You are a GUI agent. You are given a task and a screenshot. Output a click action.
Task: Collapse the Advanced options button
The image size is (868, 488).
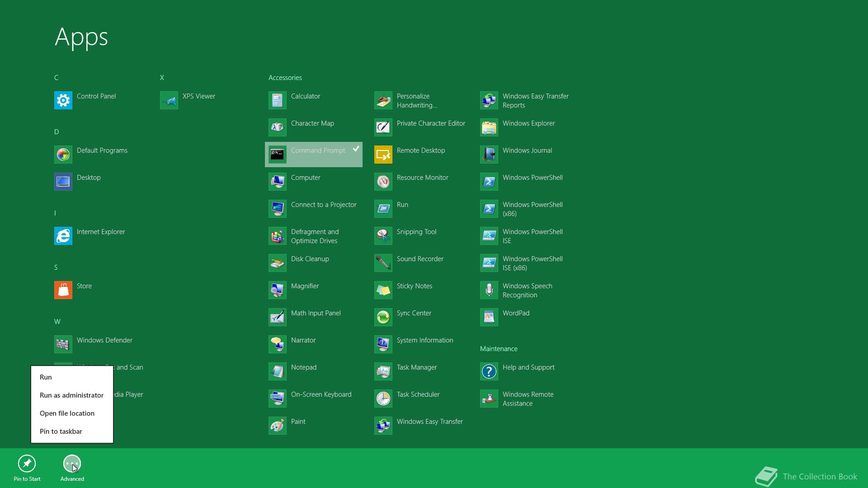click(72, 464)
